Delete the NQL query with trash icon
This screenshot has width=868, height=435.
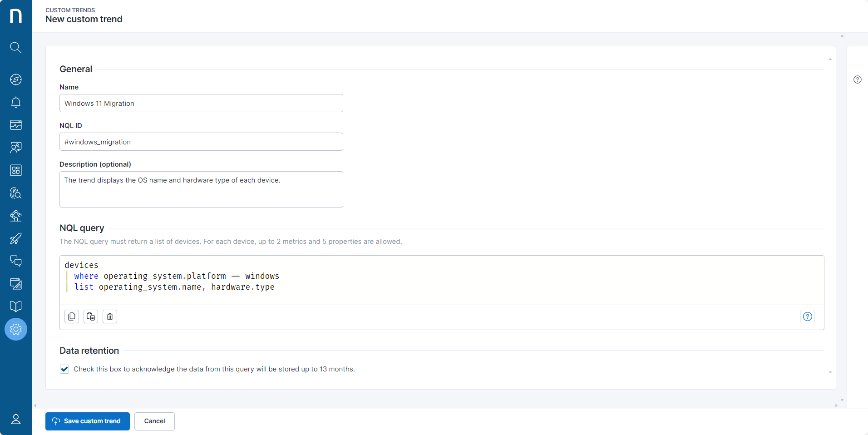[110, 316]
